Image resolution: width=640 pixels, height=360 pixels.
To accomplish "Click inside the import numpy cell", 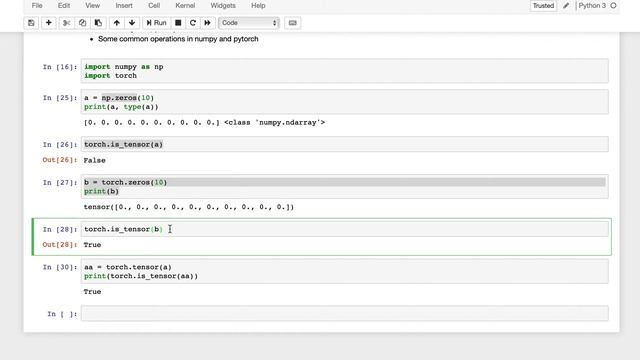I will [x=344, y=71].
